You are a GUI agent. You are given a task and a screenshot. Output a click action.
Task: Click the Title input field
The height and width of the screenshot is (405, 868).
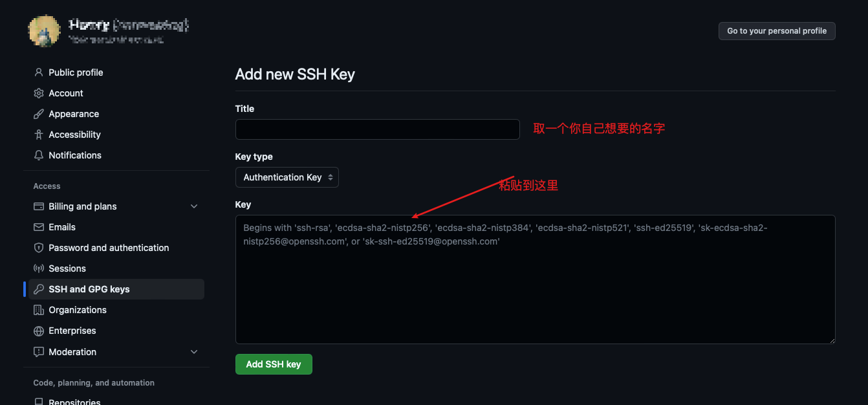(377, 129)
